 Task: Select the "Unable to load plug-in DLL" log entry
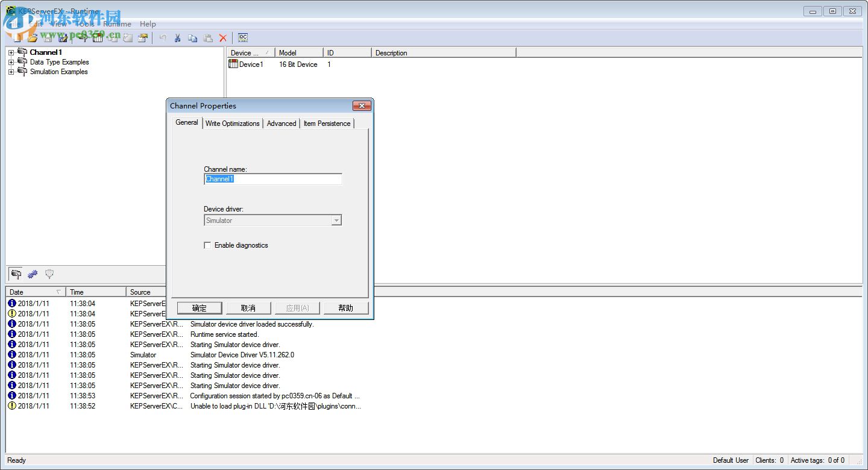click(276, 406)
